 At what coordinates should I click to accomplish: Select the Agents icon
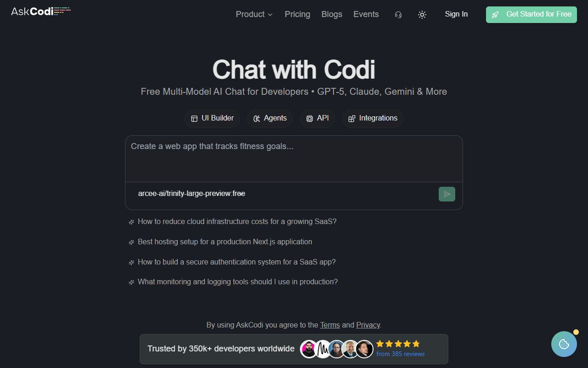pyautogui.click(x=257, y=118)
